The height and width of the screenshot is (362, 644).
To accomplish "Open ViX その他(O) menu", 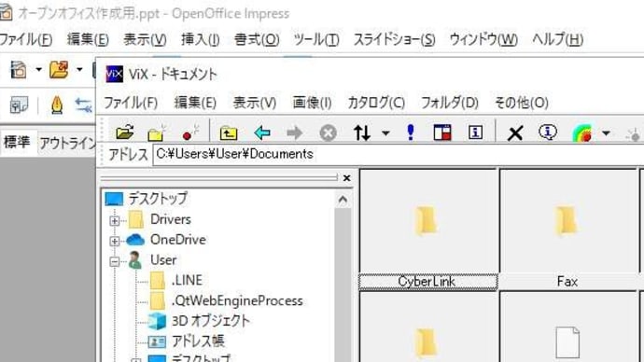I will tap(522, 103).
